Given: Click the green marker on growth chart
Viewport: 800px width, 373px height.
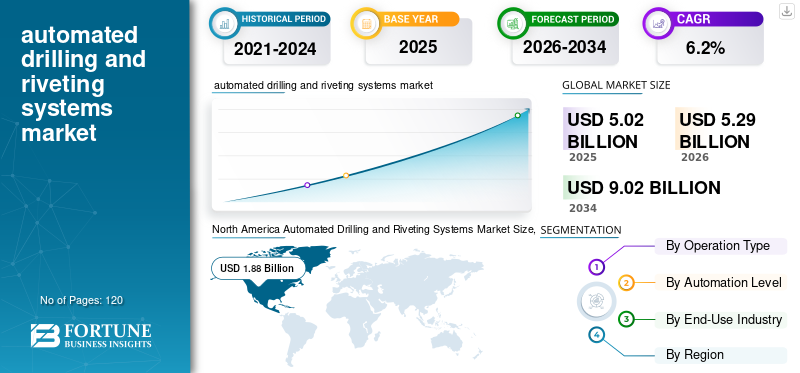Looking at the screenshot, I should tap(517, 115).
